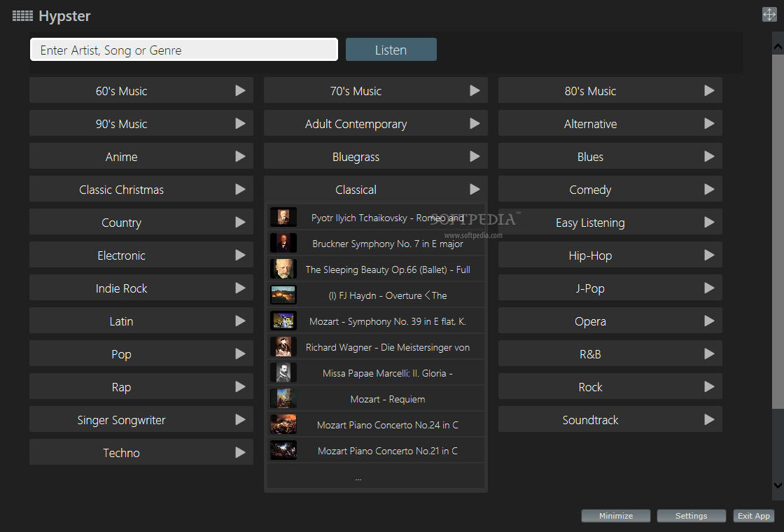Screen dimensions: 784x532
Task: Click the Tchaikovsky track thumbnail
Action: 283,218
